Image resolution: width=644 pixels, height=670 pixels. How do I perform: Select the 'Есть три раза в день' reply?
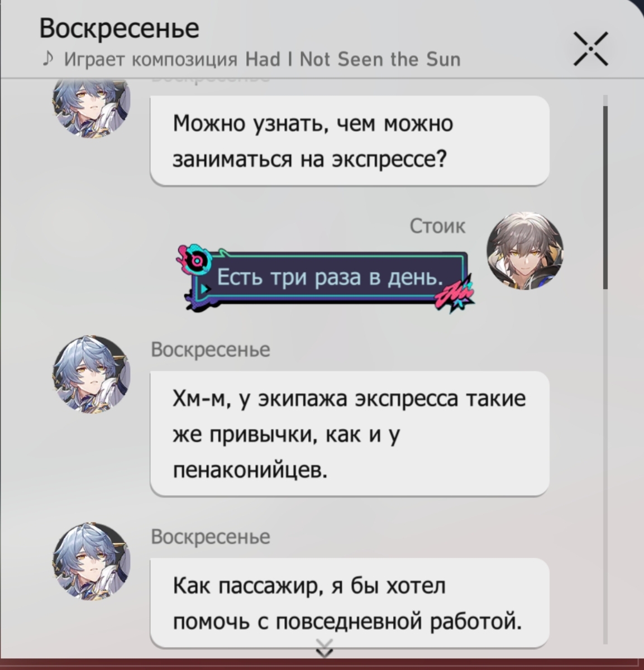coord(330,277)
